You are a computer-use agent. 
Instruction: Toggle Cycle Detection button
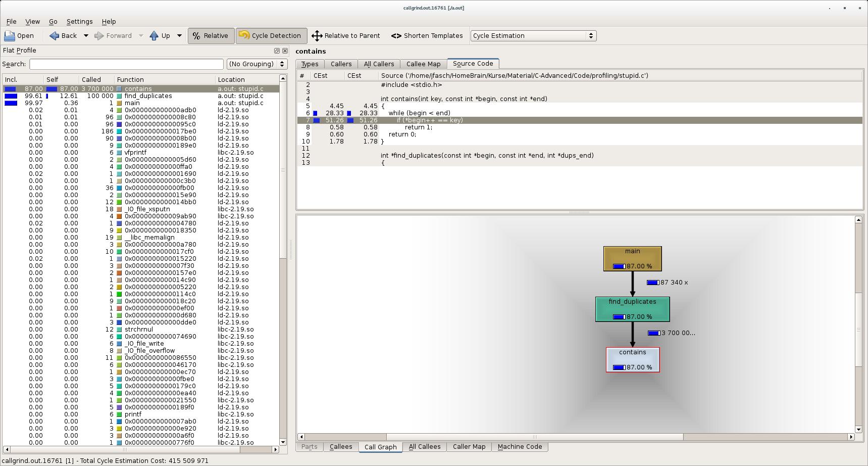point(271,36)
